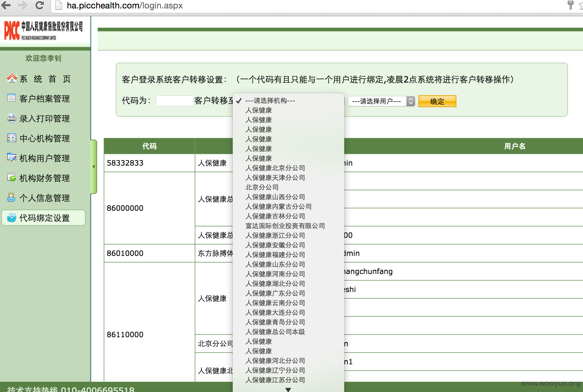
Task: Open 中心机构管理 menu
Action: (45, 138)
